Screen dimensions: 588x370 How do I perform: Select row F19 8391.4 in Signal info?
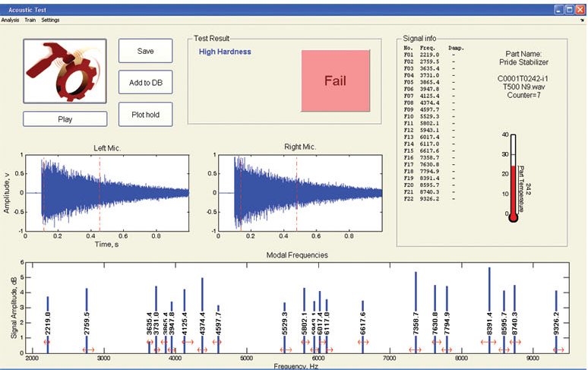point(430,178)
